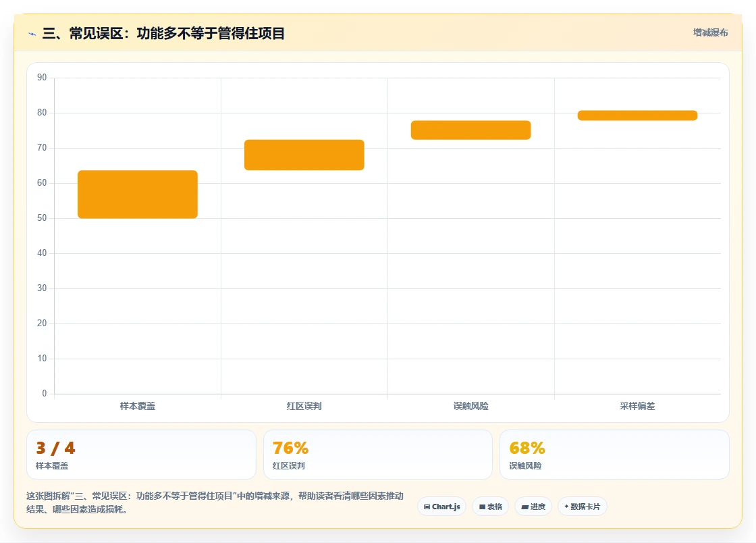
Task: Click the y-axis value 0
Action: click(45, 394)
